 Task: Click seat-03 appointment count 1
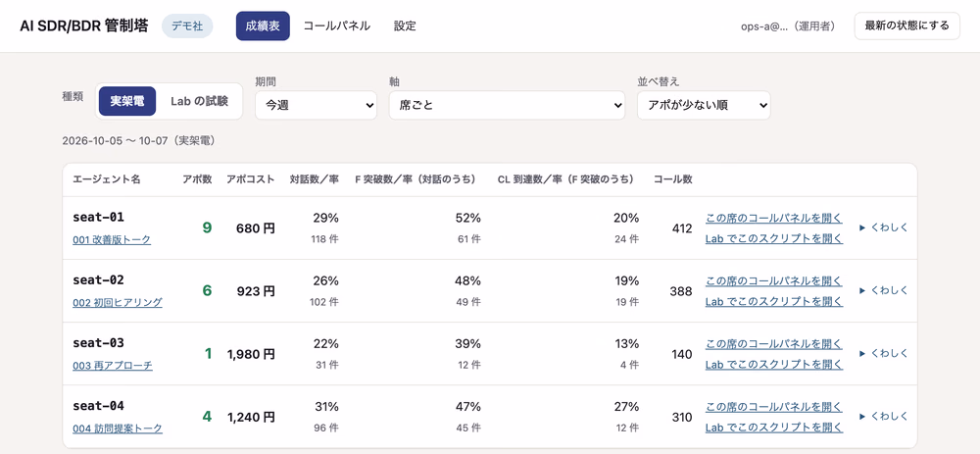[x=208, y=354]
